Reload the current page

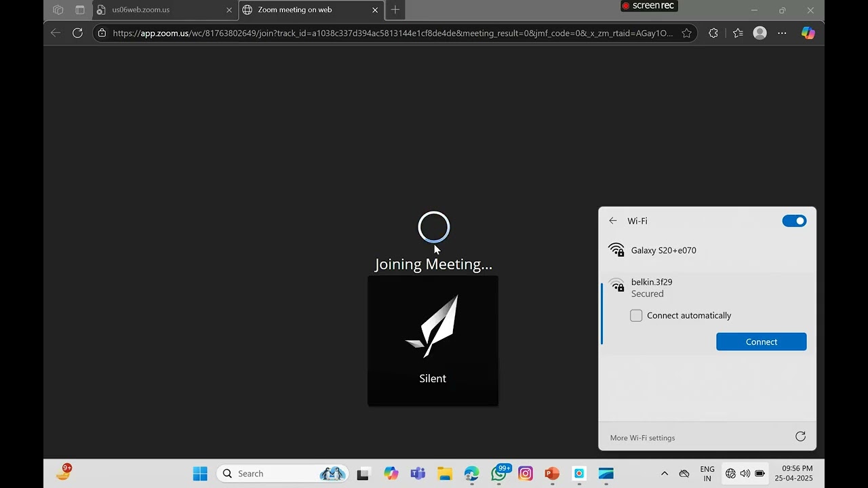coord(78,33)
